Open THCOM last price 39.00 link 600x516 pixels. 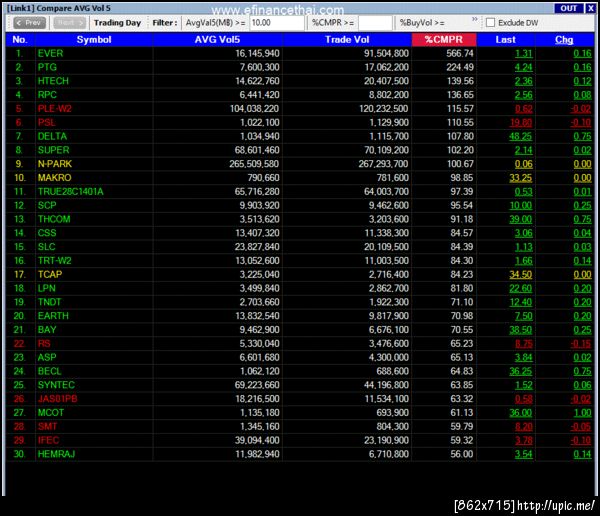pyautogui.click(x=521, y=219)
